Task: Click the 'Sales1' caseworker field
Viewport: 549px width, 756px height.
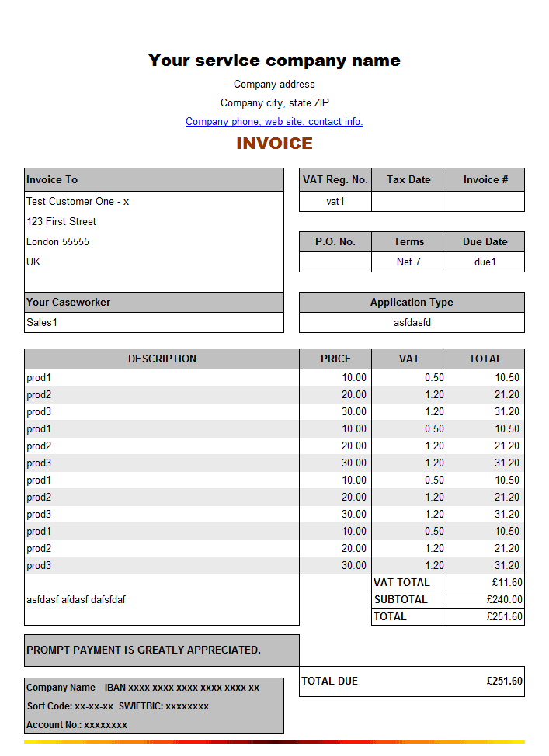Action: pyautogui.click(x=154, y=323)
